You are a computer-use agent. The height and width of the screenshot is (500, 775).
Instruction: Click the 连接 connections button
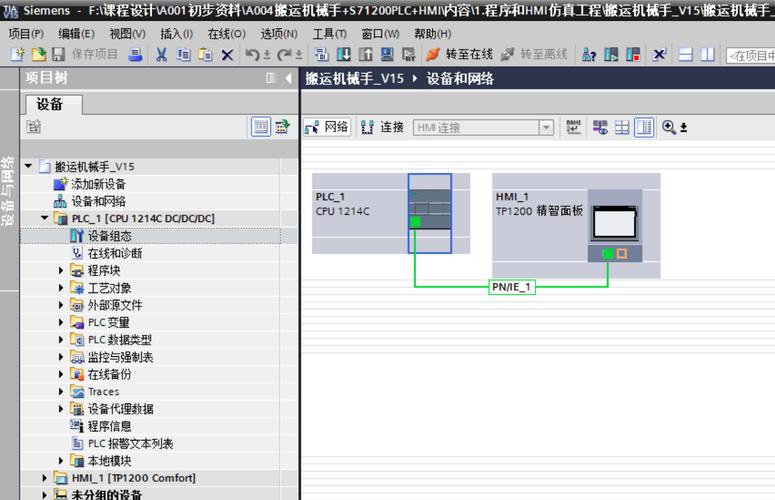383,127
